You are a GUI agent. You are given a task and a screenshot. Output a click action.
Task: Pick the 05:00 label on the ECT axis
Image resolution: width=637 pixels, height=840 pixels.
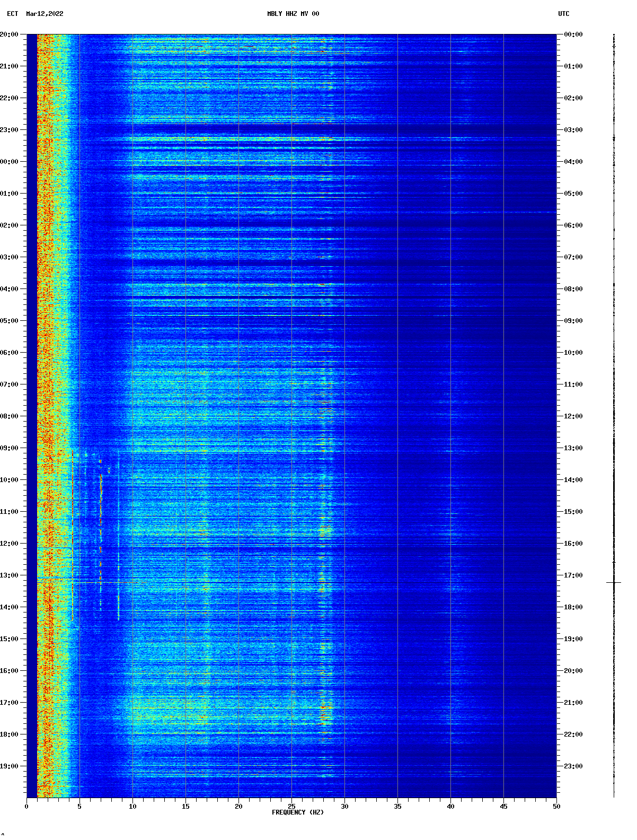[x=9, y=321]
